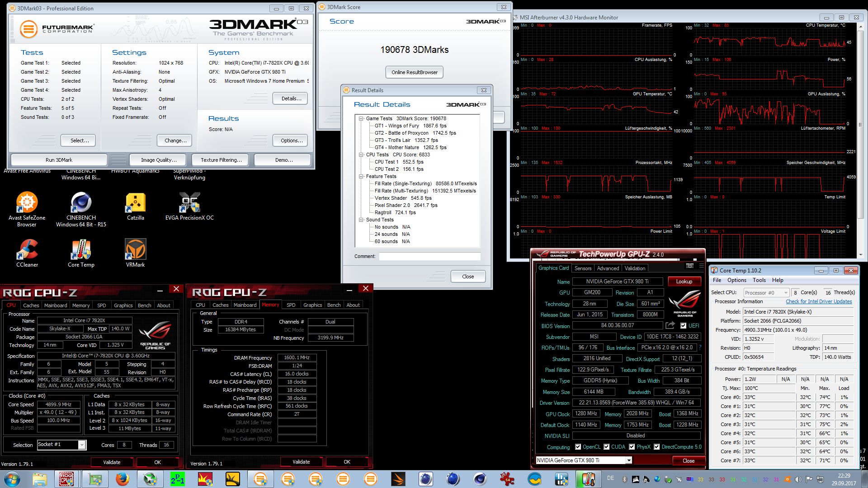Image resolution: width=868 pixels, height=488 pixels.
Task: Select the CPU Test 1 result row
Action: [x=399, y=162]
